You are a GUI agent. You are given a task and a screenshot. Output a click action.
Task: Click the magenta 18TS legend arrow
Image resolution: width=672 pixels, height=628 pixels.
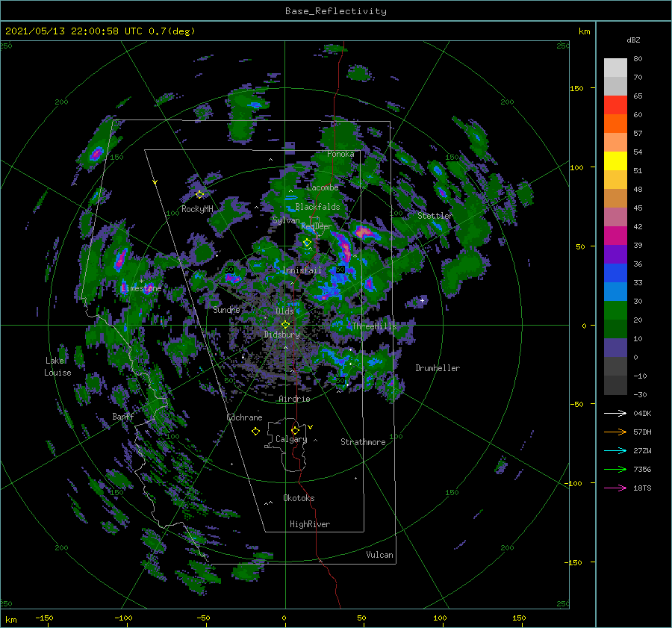tap(615, 488)
